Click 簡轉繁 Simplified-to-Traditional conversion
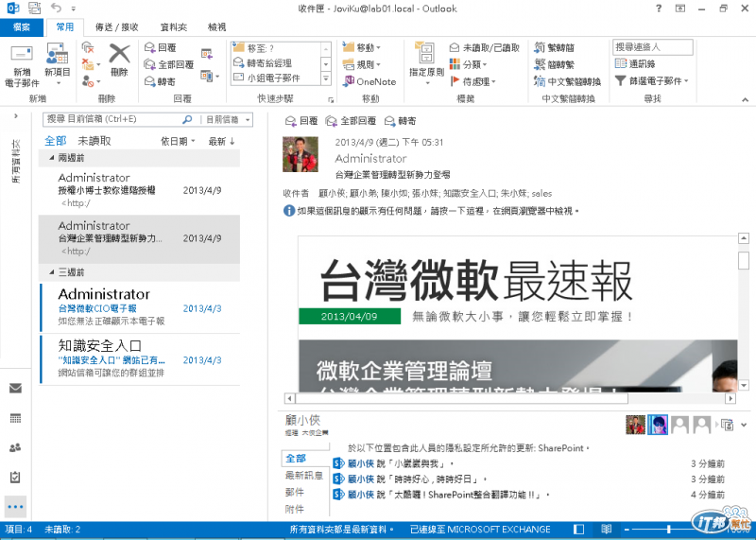756x540 pixels. coord(555,64)
